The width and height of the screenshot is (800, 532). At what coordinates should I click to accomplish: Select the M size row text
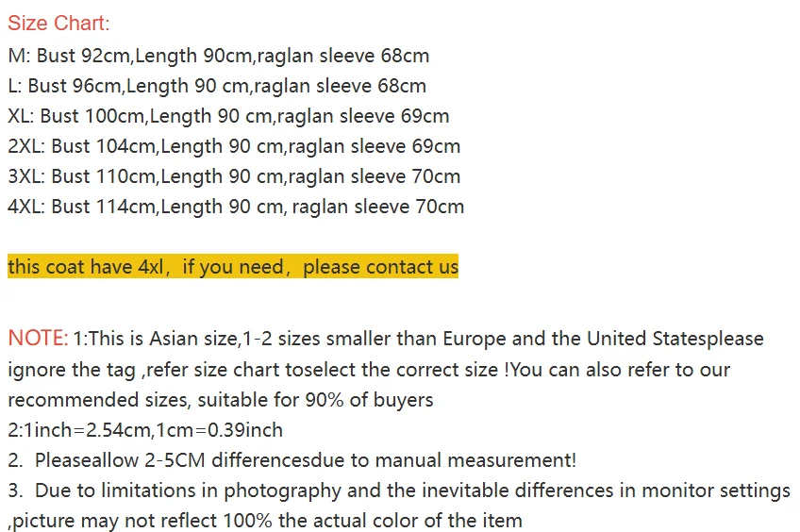pos(218,56)
